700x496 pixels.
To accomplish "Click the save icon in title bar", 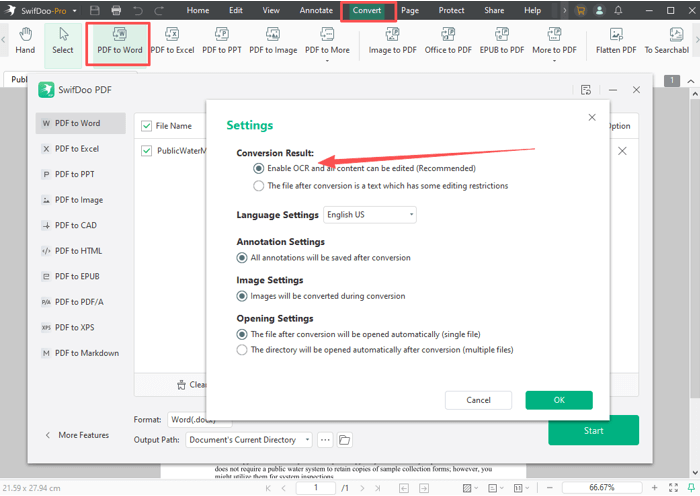I will pos(95,10).
